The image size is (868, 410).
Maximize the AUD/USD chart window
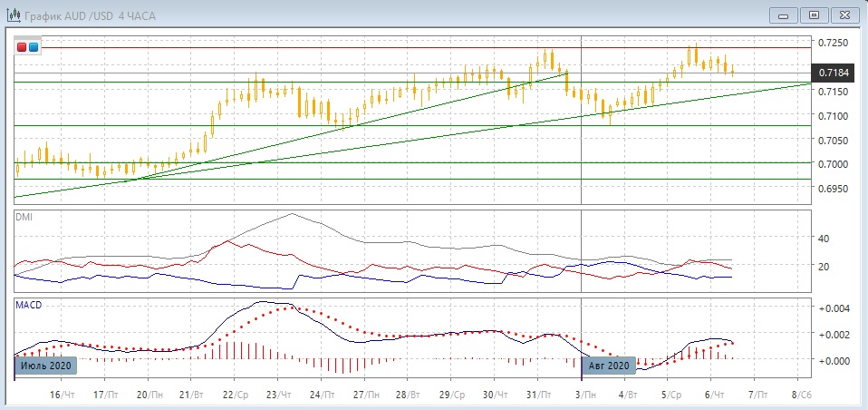(814, 15)
